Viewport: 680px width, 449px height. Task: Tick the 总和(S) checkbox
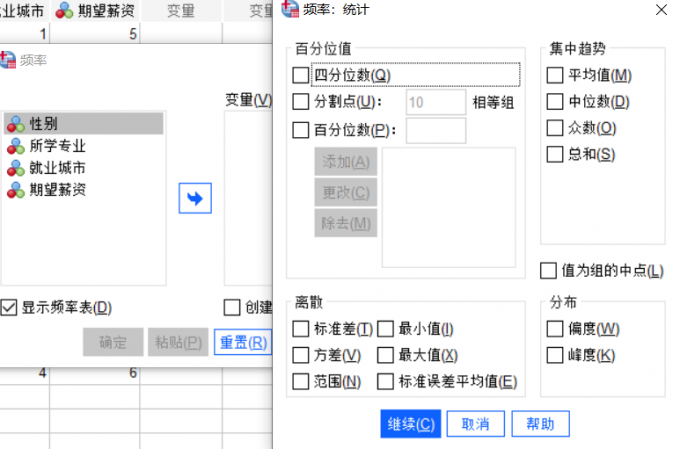tap(555, 154)
